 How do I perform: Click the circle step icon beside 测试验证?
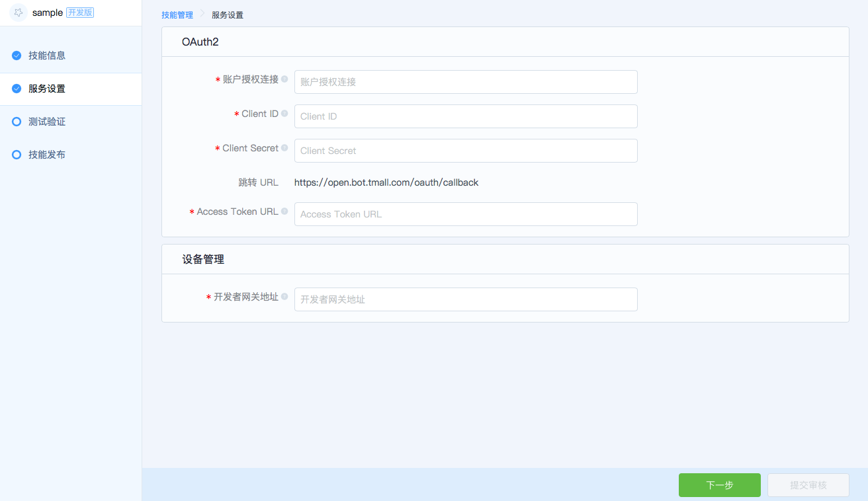click(x=17, y=122)
